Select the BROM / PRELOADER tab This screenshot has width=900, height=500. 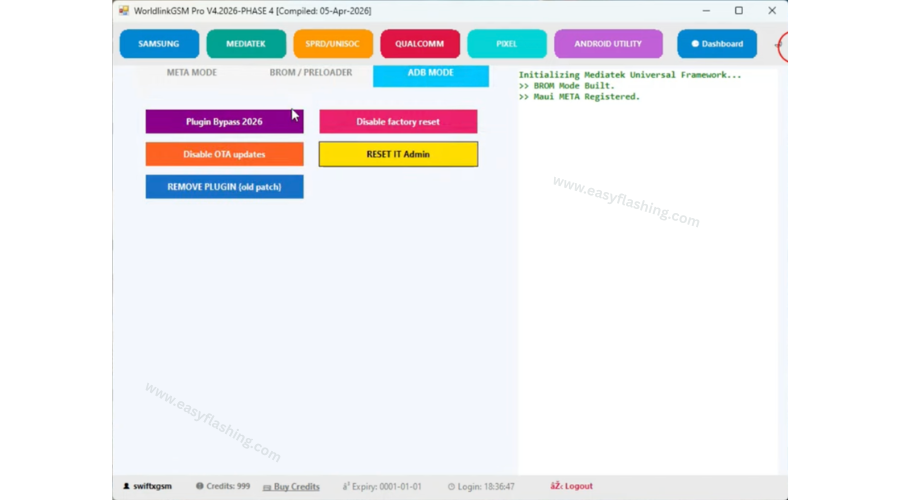point(310,73)
